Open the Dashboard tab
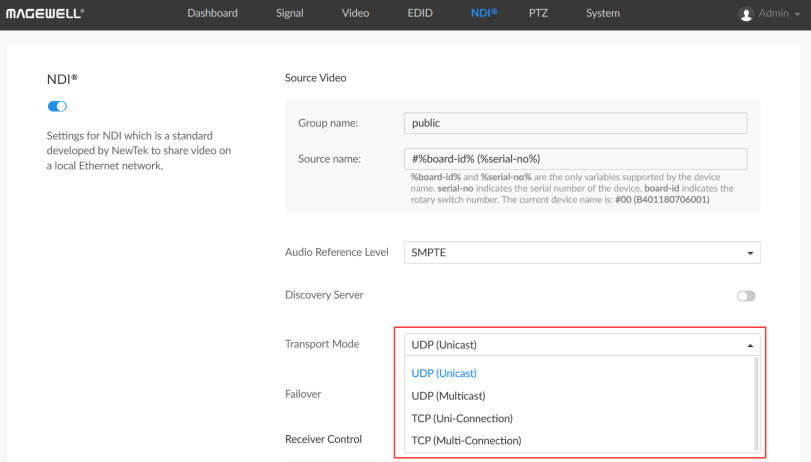The height and width of the screenshot is (462, 811). click(212, 13)
